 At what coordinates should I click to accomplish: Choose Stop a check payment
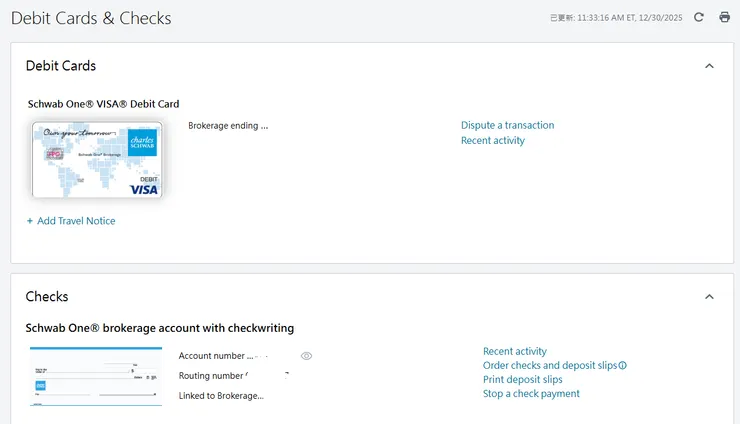531,394
